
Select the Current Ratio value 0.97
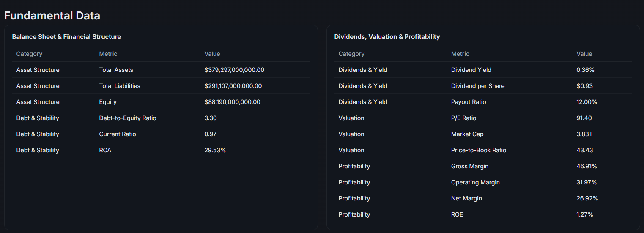pyautogui.click(x=210, y=134)
